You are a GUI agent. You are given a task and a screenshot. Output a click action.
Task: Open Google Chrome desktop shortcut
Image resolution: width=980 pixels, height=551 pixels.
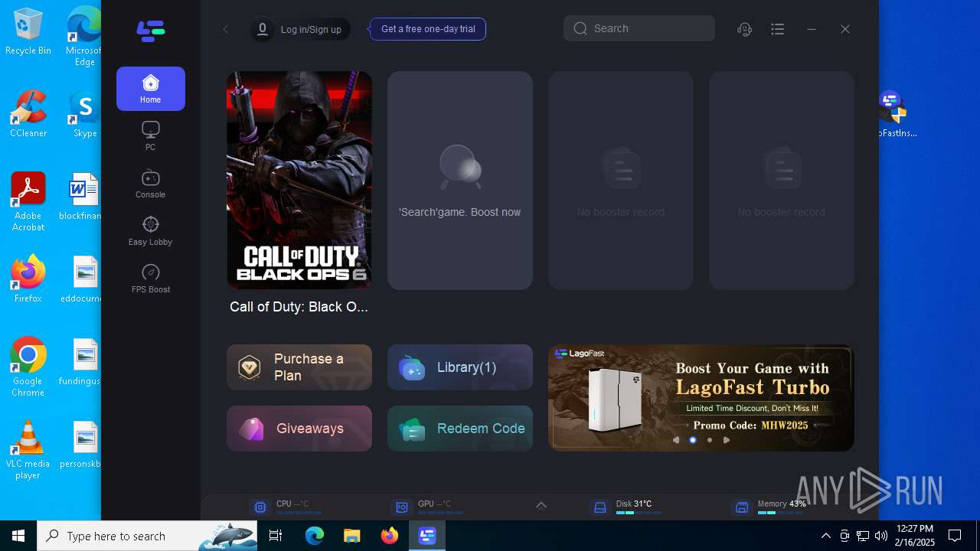click(28, 367)
